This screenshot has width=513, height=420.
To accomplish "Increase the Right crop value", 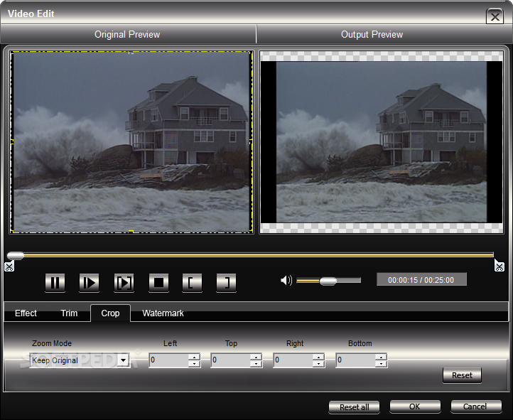I will (x=318, y=357).
